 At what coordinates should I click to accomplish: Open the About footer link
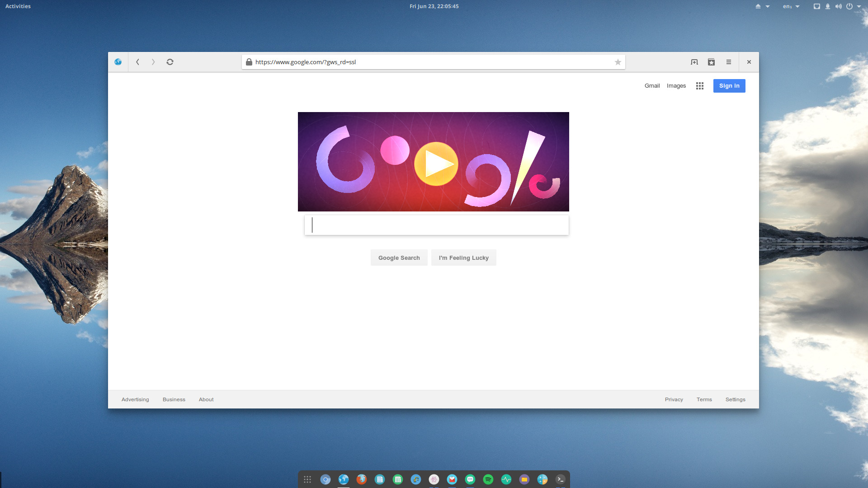click(206, 399)
